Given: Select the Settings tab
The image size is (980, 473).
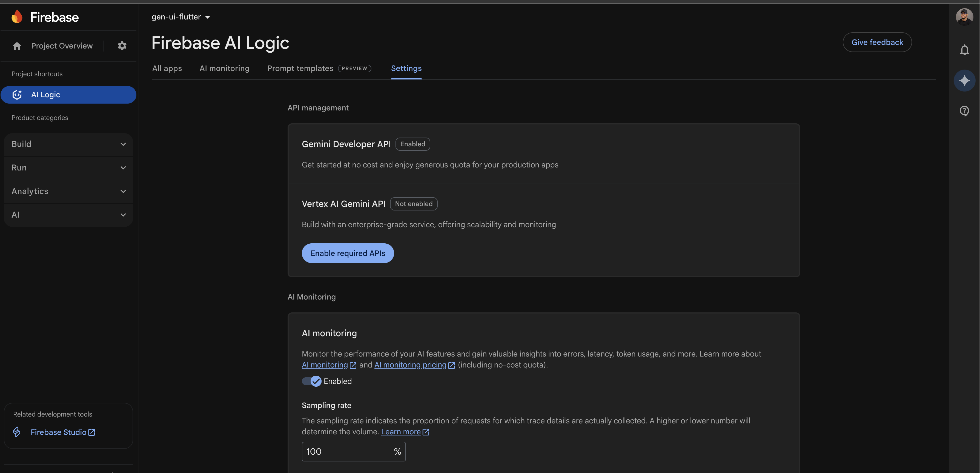Looking at the screenshot, I should (406, 69).
